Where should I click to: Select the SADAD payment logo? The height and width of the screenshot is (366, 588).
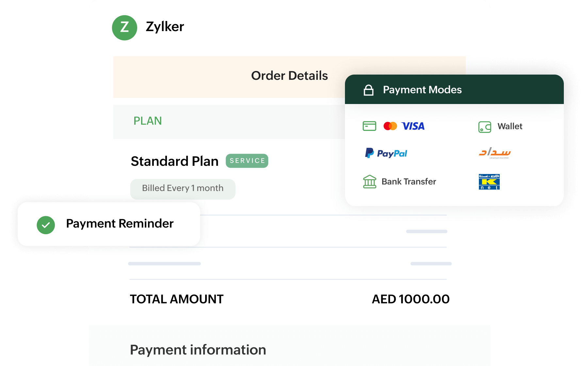495,153
